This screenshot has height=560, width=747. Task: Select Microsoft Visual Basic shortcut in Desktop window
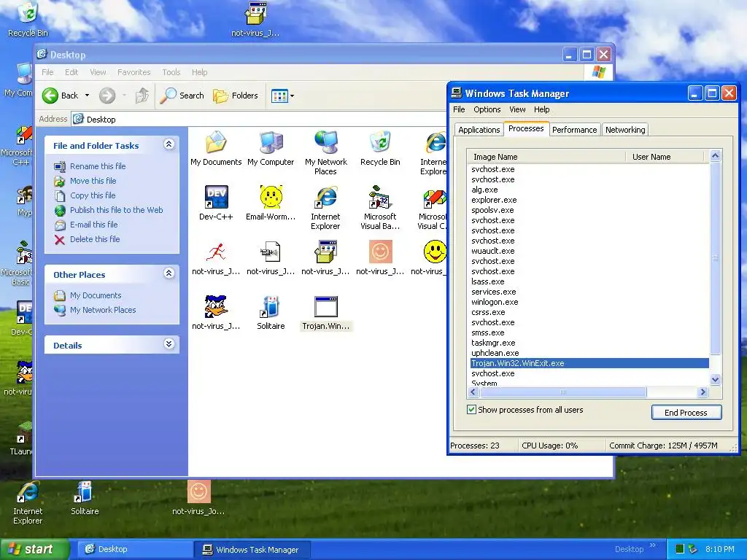tap(380, 197)
